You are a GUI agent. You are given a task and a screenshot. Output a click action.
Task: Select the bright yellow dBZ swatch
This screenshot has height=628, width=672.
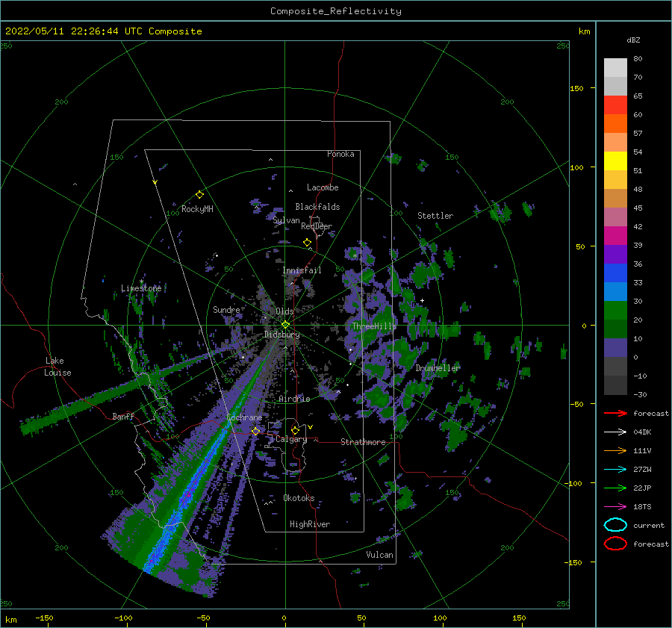click(x=615, y=161)
